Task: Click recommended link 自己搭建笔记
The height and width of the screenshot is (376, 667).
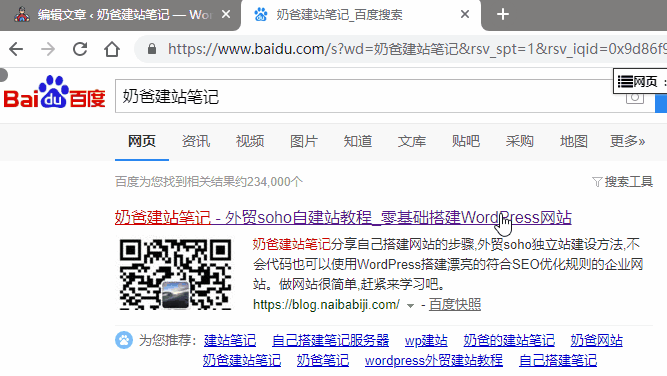Action: pyautogui.click(x=558, y=360)
